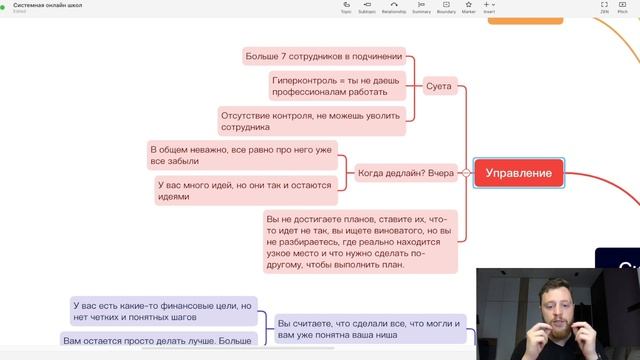
Task: Open the Insert plus dropdown
Action: click(x=489, y=4)
